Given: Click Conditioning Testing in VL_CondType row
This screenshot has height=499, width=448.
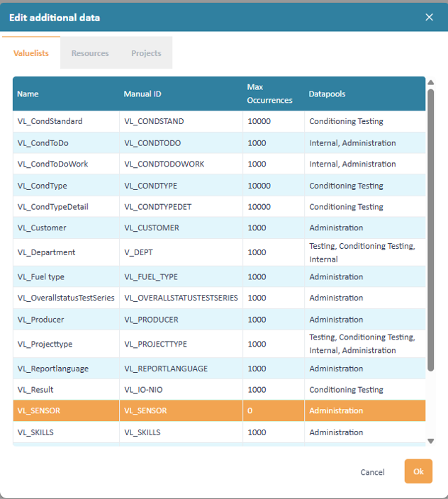Looking at the screenshot, I should coord(346,186).
